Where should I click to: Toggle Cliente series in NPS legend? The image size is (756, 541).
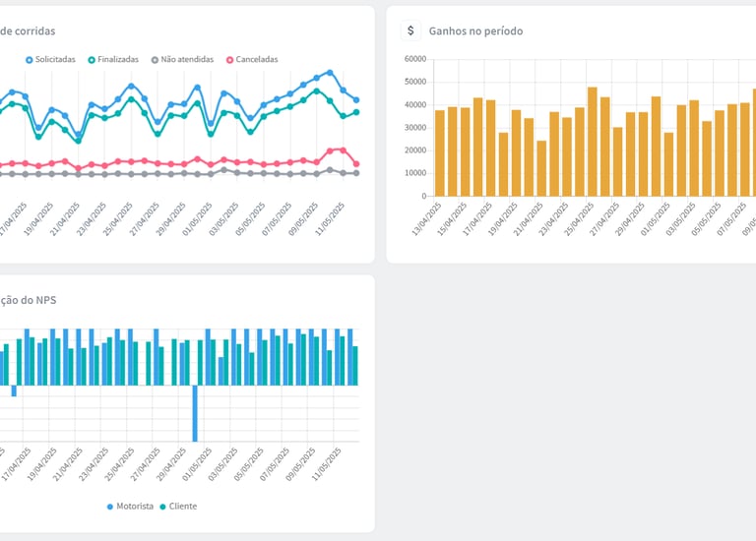(178, 507)
